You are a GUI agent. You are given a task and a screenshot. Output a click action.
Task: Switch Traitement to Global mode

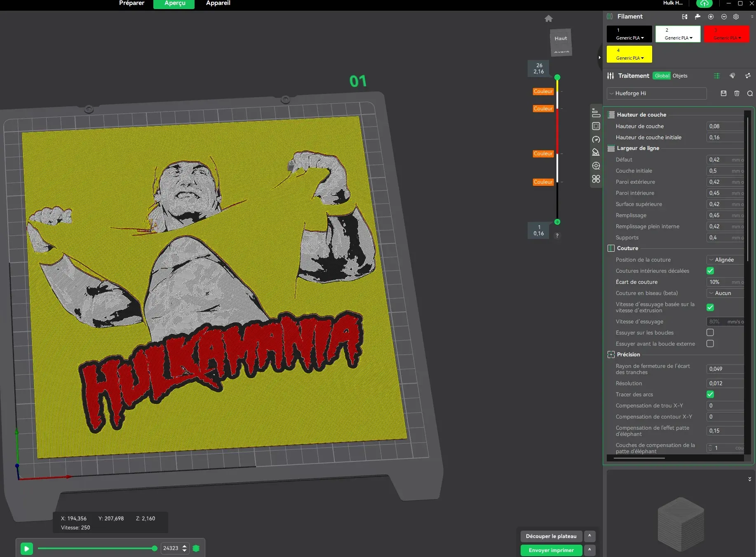pyautogui.click(x=662, y=76)
